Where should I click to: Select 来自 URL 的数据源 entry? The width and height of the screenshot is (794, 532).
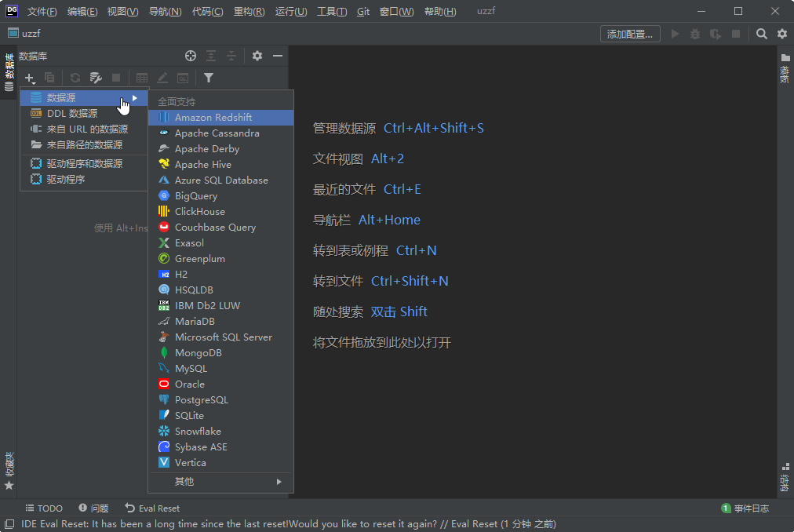(x=83, y=129)
